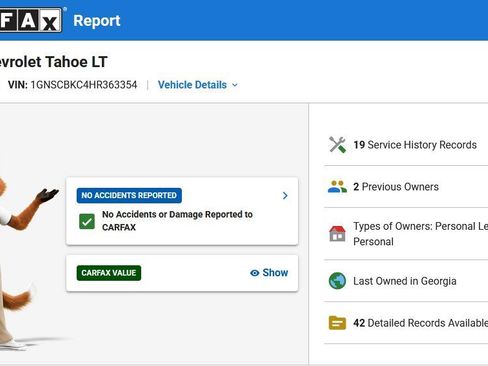The width and height of the screenshot is (488, 366).
Task: Click the NO ACCIDENTS REPORTED badge
Action: pyautogui.click(x=129, y=195)
